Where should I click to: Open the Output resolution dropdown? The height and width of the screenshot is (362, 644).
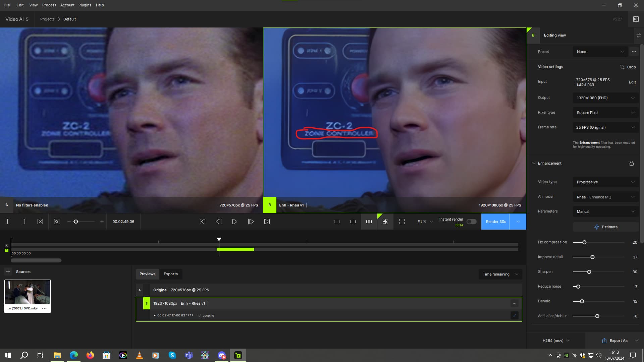pyautogui.click(x=605, y=98)
